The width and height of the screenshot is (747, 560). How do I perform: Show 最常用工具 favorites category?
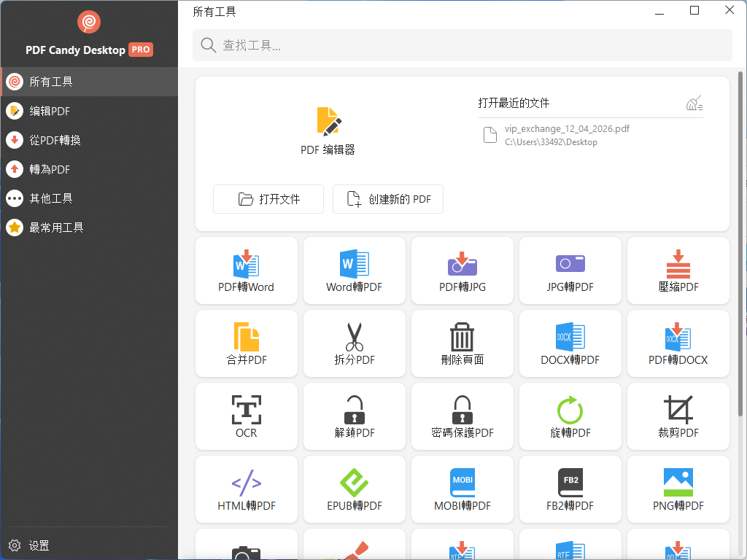(89, 227)
